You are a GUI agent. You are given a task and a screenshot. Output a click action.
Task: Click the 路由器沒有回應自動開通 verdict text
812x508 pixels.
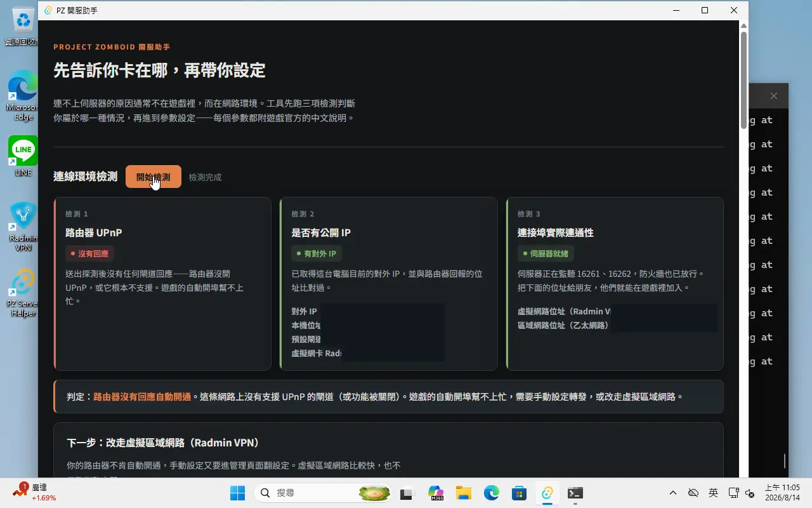coord(142,397)
